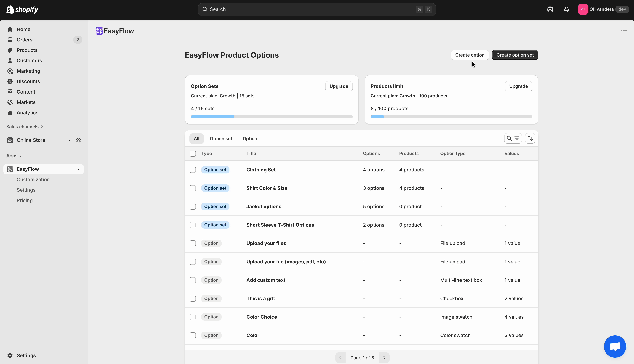Upgrade the Products limit plan
This screenshot has width=634, height=364.
[518, 86]
